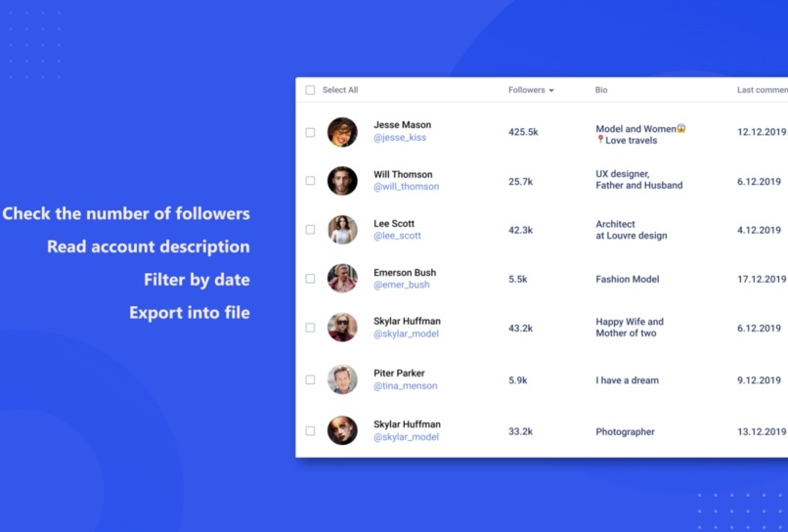Select the Lee Scott name
Screen dimensions: 788x532
coord(394,223)
